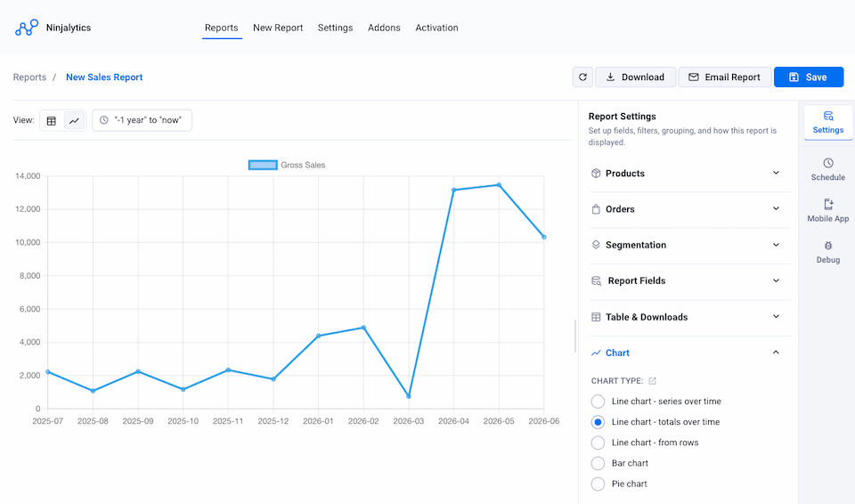Click the 2026-05 peak data point
The width and height of the screenshot is (855, 504).
[x=499, y=185]
